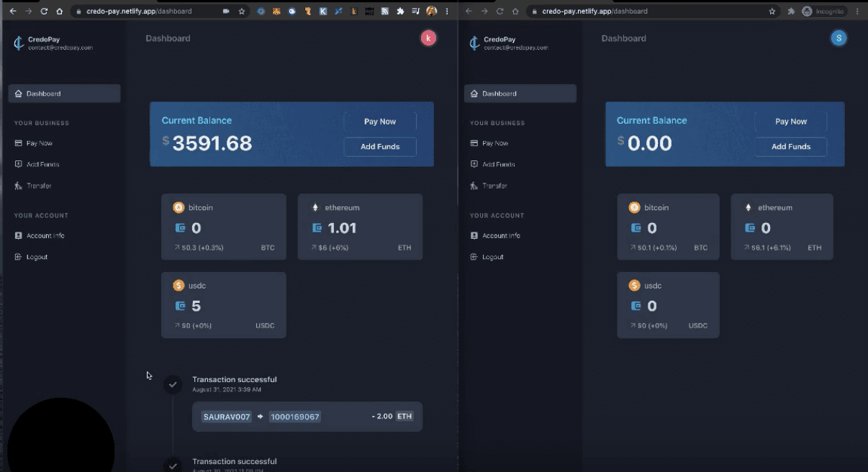This screenshot has height=472, width=868.
Task: Open Transfer in left window sidebar
Action: click(x=33, y=186)
